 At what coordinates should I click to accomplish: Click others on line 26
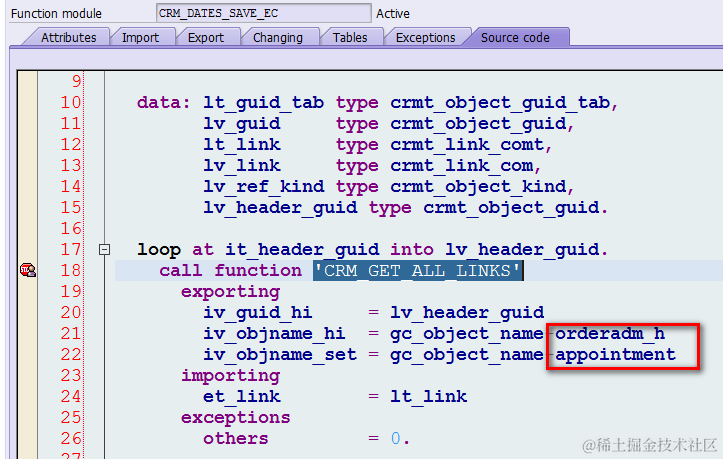pos(236,438)
